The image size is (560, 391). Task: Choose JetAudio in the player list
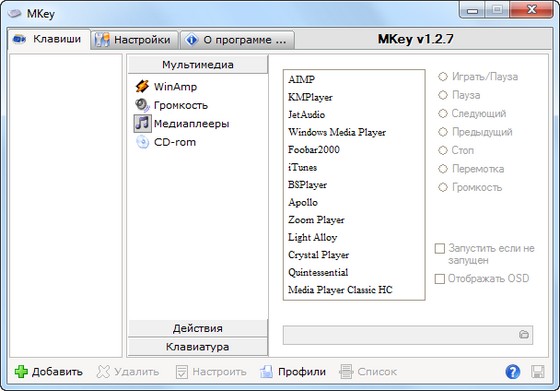306,115
